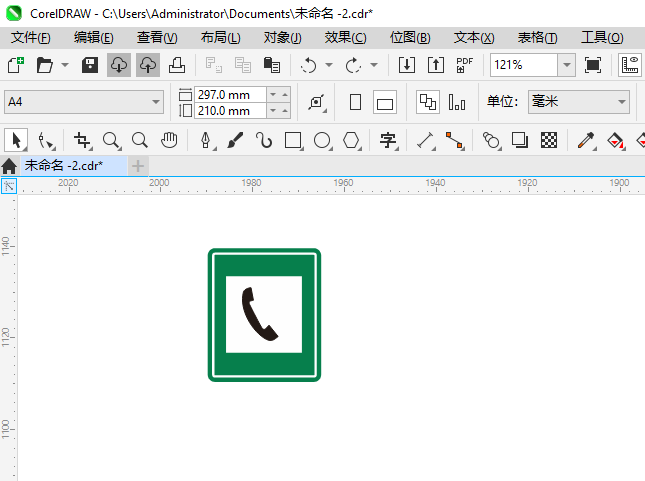
Task: Select the Transparency checkerboard tool
Action: (x=549, y=140)
